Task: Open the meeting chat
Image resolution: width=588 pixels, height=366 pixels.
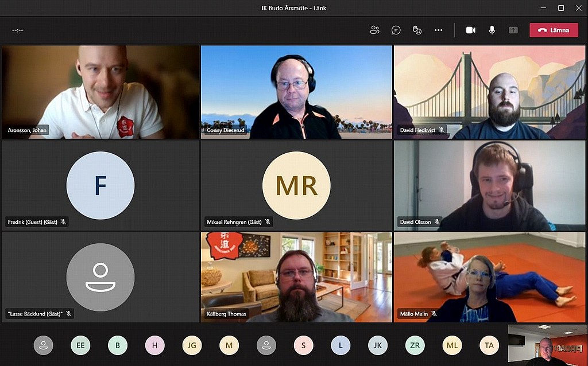Action: (x=396, y=30)
